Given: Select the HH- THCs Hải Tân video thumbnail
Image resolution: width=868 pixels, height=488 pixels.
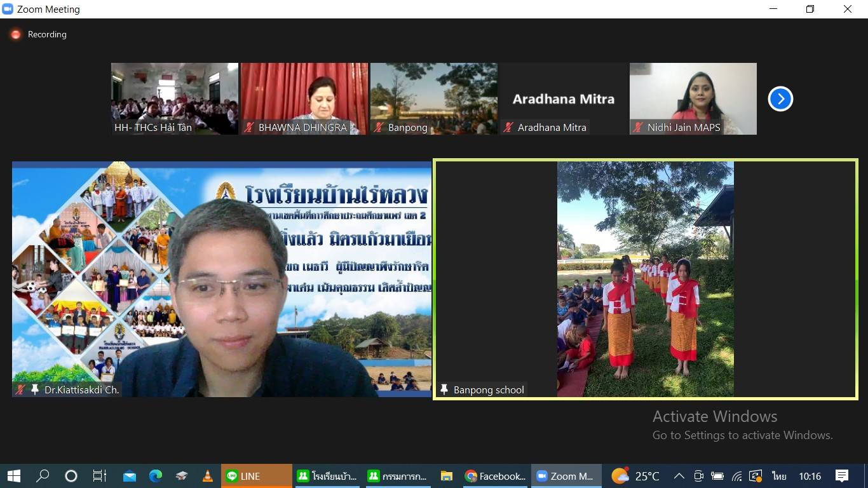Looking at the screenshot, I should pos(175,98).
